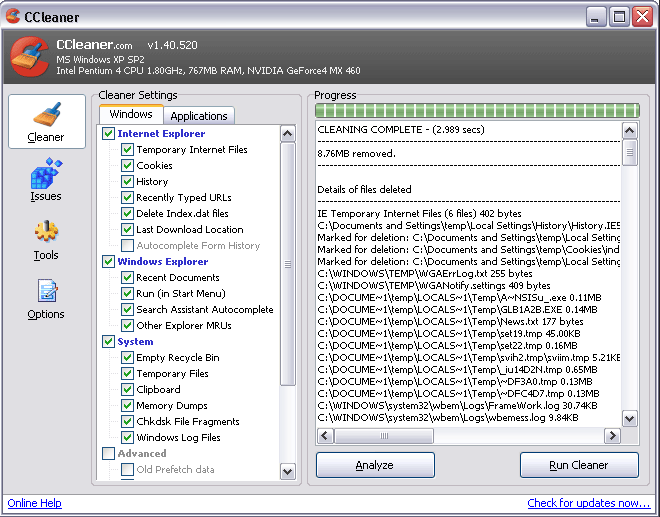
Task: Toggle Run (in Start Menu) checkbox
Action: (x=128, y=293)
